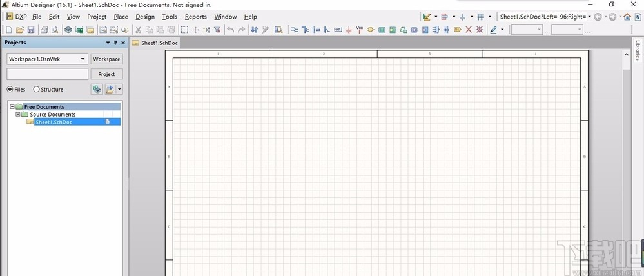The width and height of the screenshot is (644, 276).
Task: Open the Place menu
Action: click(121, 17)
